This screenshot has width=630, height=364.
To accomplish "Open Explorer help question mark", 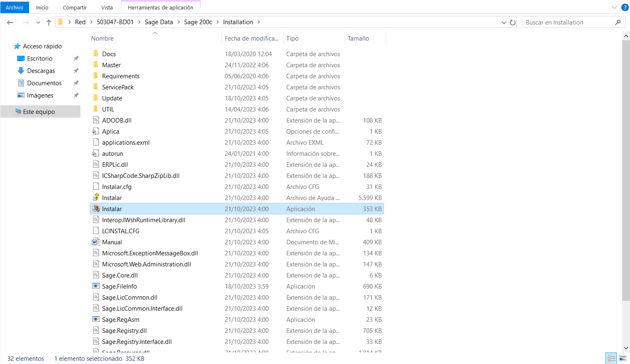I will point(625,7).
